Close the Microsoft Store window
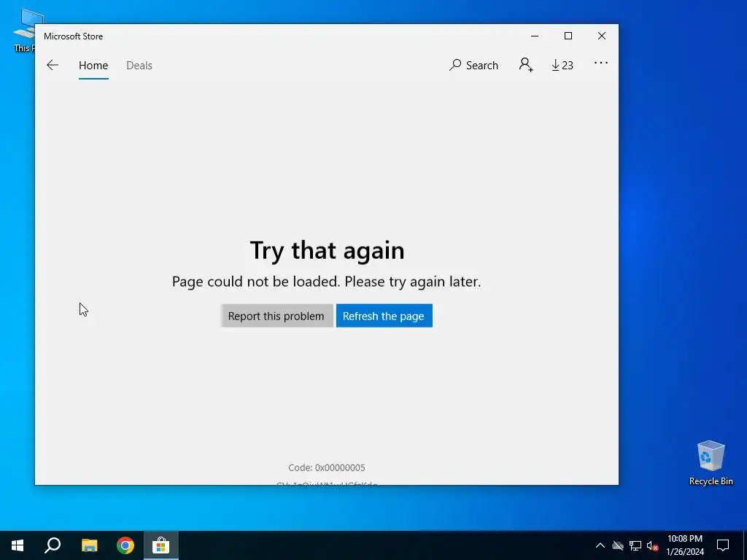The image size is (747, 560). [x=602, y=36]
